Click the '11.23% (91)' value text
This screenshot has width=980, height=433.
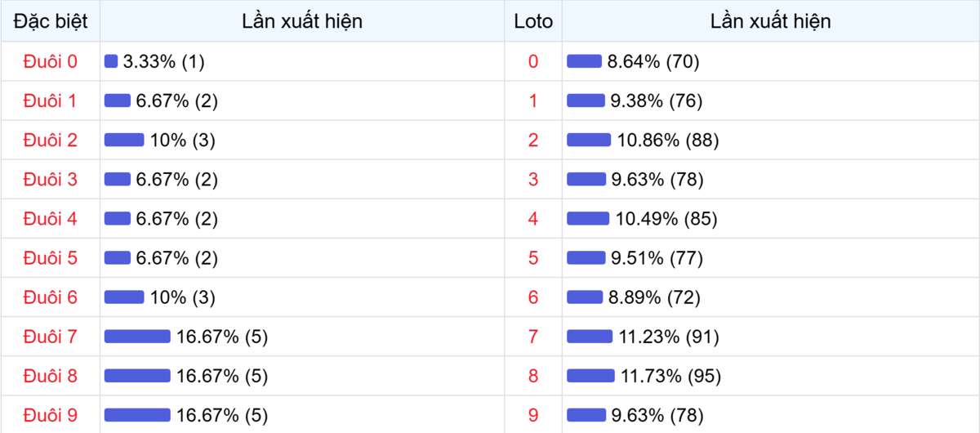tap(669, 337)
